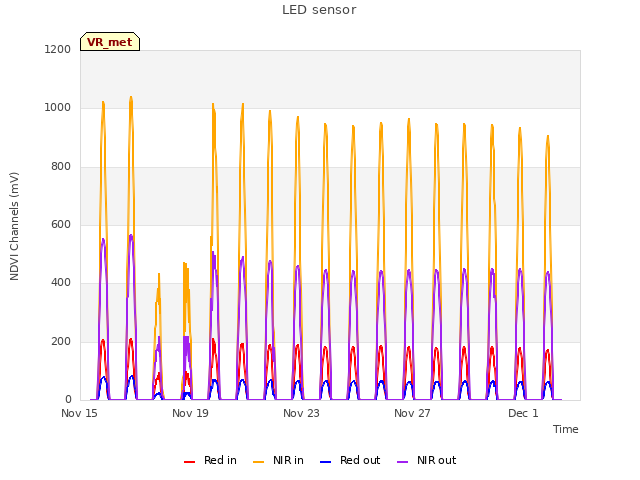The image size is (640, 480).
Task: Click the VR_met label box
Action: [110, 42]
